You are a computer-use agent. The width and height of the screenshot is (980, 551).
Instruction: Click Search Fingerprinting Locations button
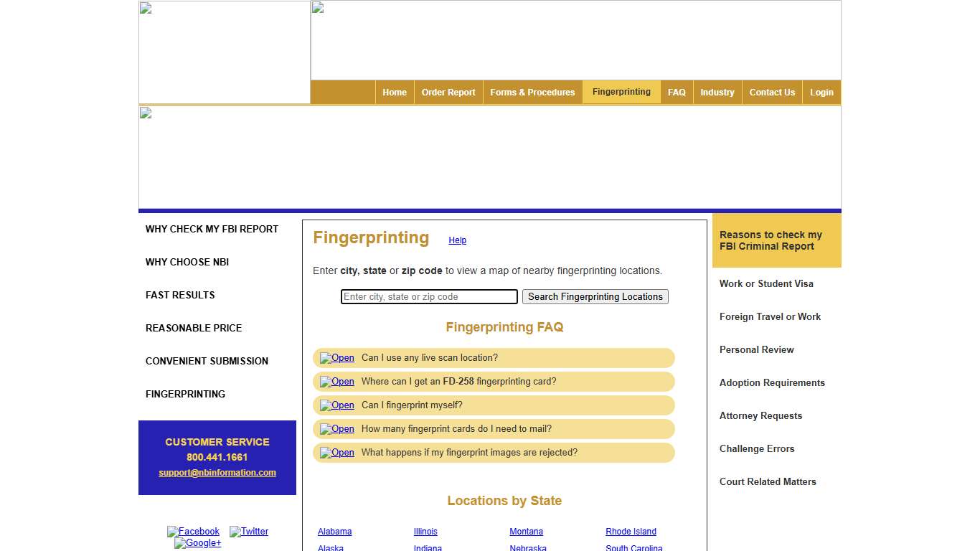(595, 296)
